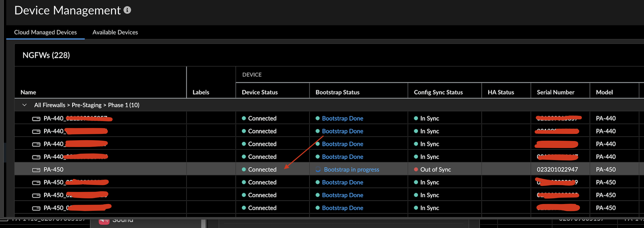Click the device icon in the last visible PA-450 row
The height and width of the screenshot is (228, 644).
36,208
